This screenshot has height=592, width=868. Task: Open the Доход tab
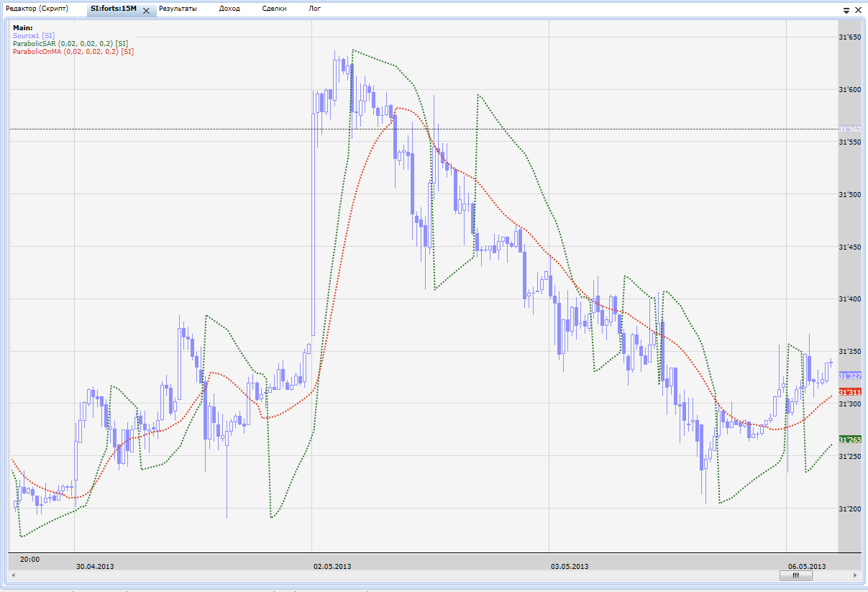pos(229,9)
